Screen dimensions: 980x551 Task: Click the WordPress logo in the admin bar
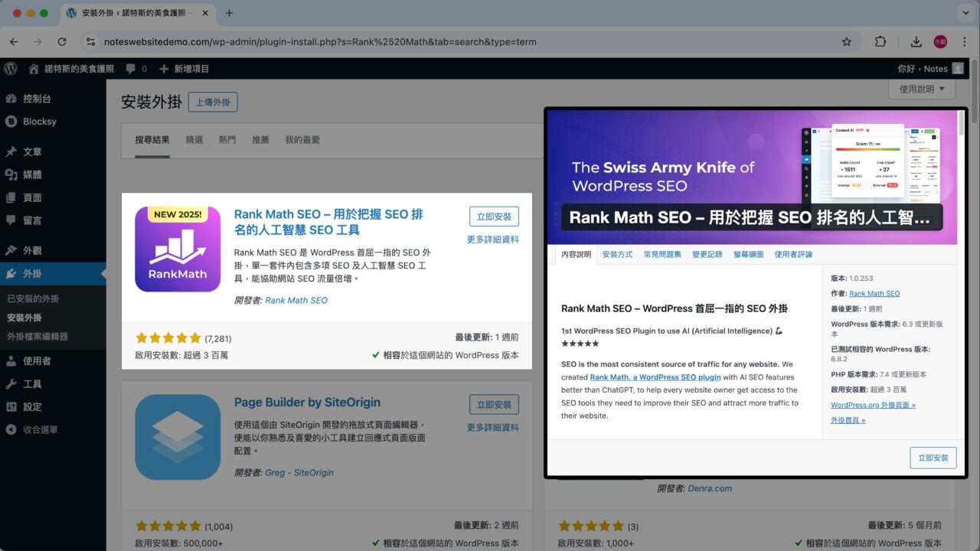[x=11, y=68]
